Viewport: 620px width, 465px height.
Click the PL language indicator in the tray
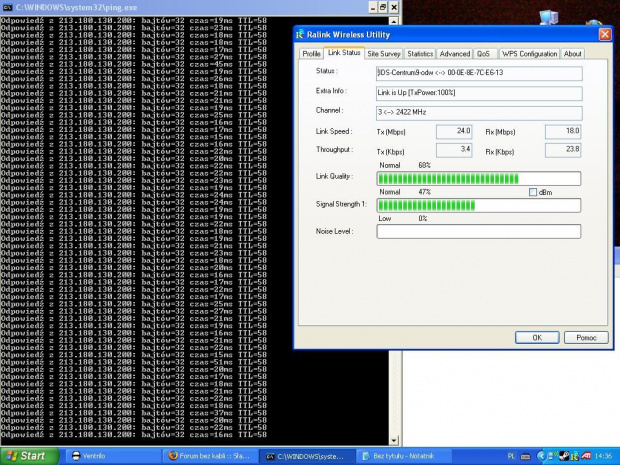coord(512,455)
